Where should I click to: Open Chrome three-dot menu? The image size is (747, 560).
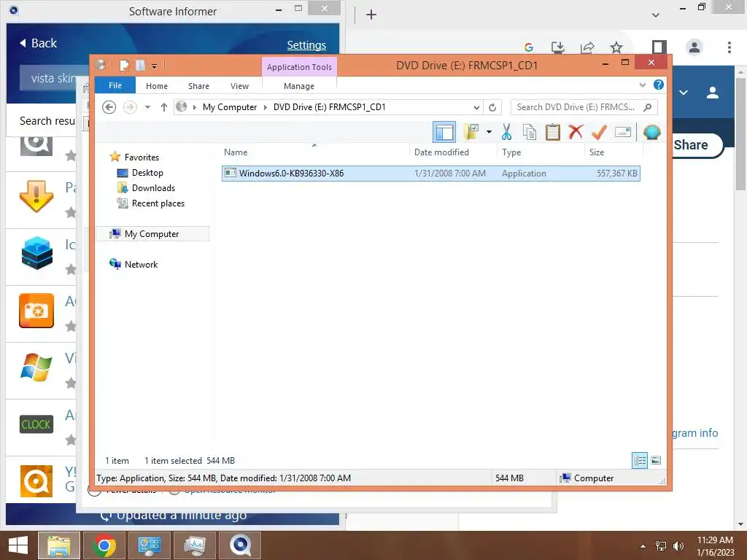(x=729, y=47)
